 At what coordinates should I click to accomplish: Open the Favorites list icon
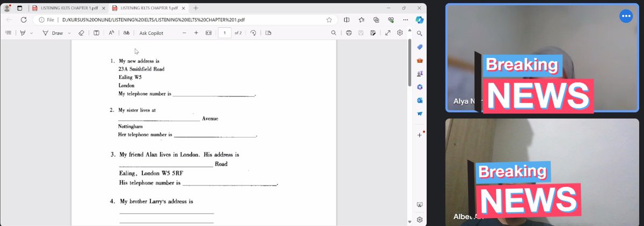(x=361, y=19)
